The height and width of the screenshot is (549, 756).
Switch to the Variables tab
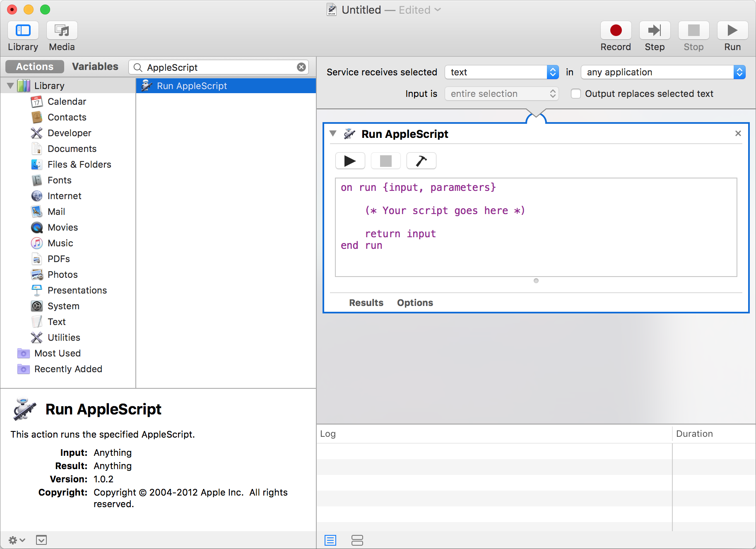click(95, 67)
